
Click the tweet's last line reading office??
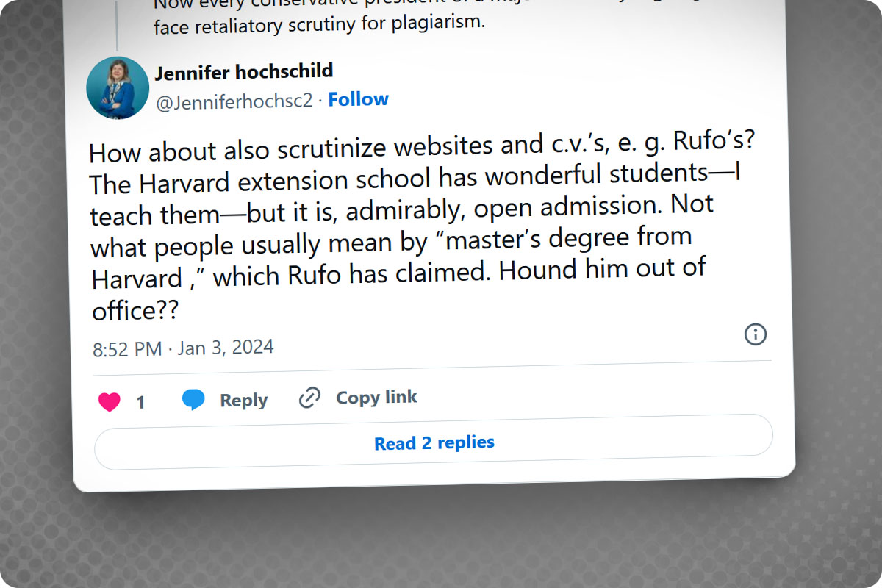coord(135,312)
